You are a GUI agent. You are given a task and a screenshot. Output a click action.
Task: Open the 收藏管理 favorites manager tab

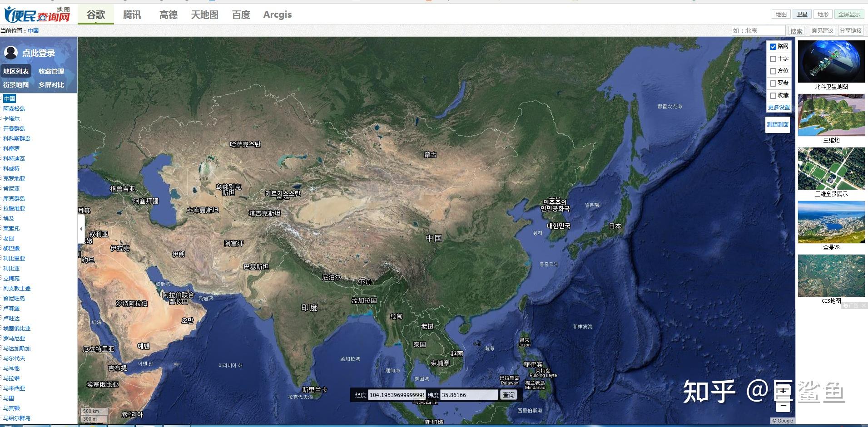pyautogui.click(x=51, y=71)
